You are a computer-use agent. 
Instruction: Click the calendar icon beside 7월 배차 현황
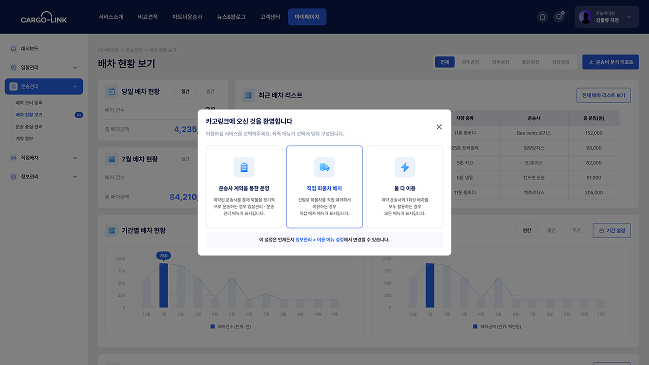point(111,159)
